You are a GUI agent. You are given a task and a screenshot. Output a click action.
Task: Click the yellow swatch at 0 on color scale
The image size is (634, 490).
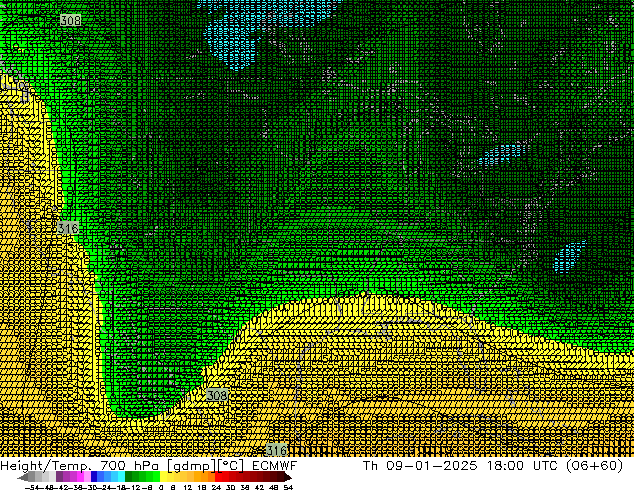click(x=163, y=476)
